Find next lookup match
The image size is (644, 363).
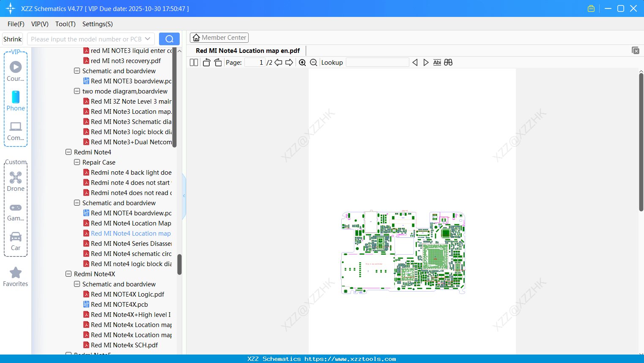(426, 63)
